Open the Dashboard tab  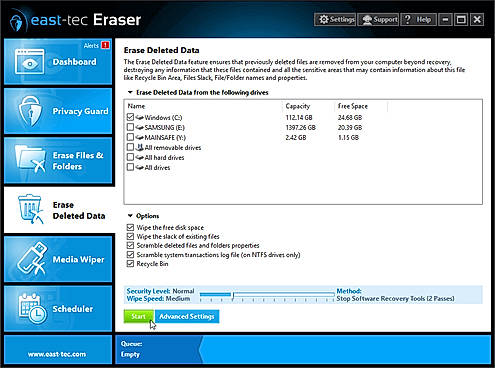click(58, 62)
